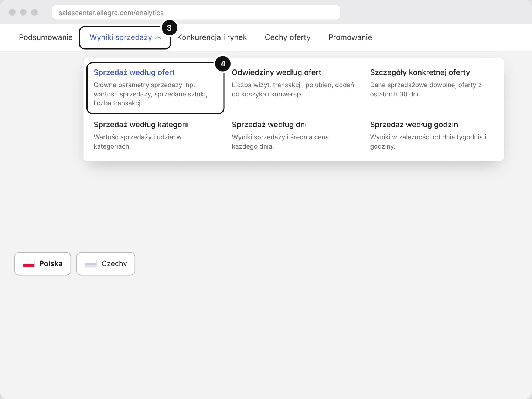Click text 'Dane sprzedażowe dowolnej oferty'
Viewport: 532px width, 399px height.
tap(423, 85)
